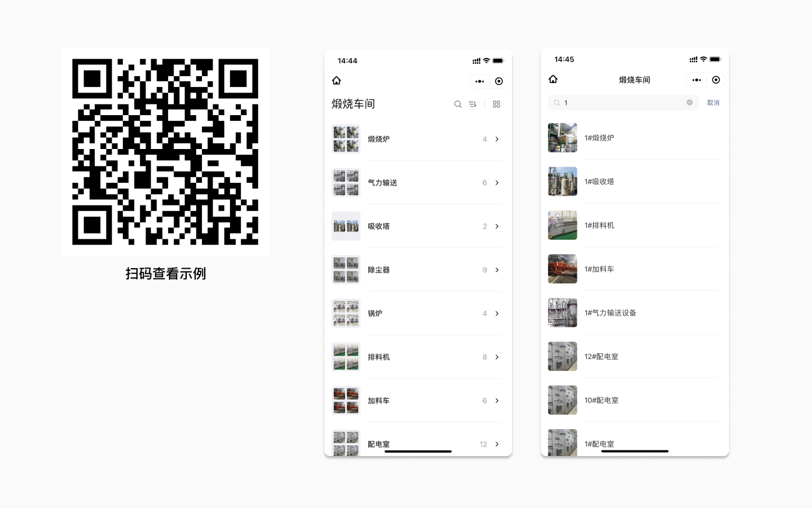Select the 吸收塔 list label
This screenshot has width=812, height=508.
point(378,226)
